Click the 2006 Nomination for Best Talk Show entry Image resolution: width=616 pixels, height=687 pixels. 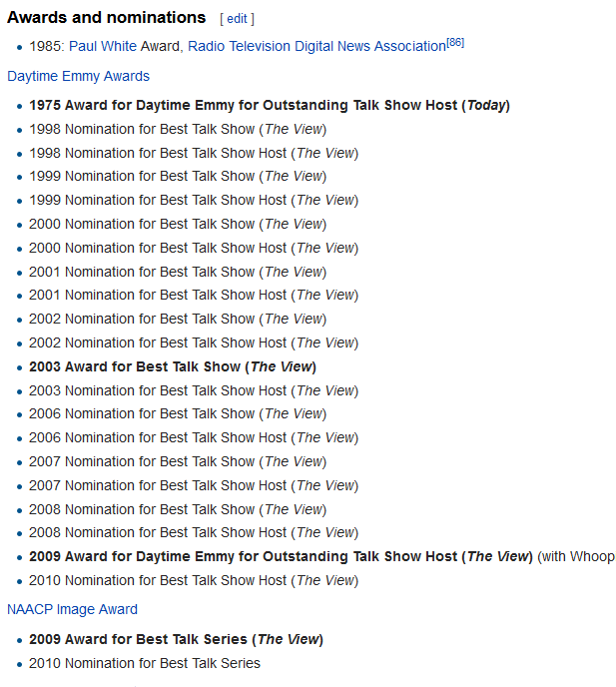[177, 413]
